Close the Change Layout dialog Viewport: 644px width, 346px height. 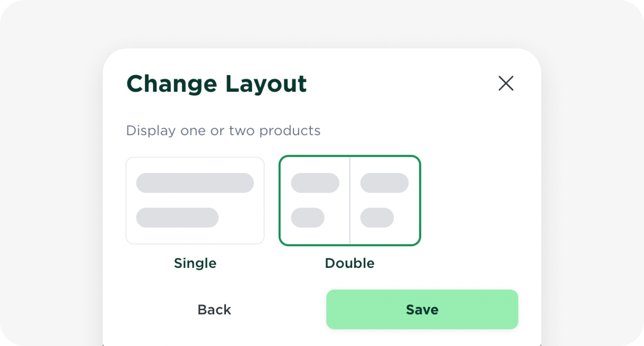click(x=506, y=83)
